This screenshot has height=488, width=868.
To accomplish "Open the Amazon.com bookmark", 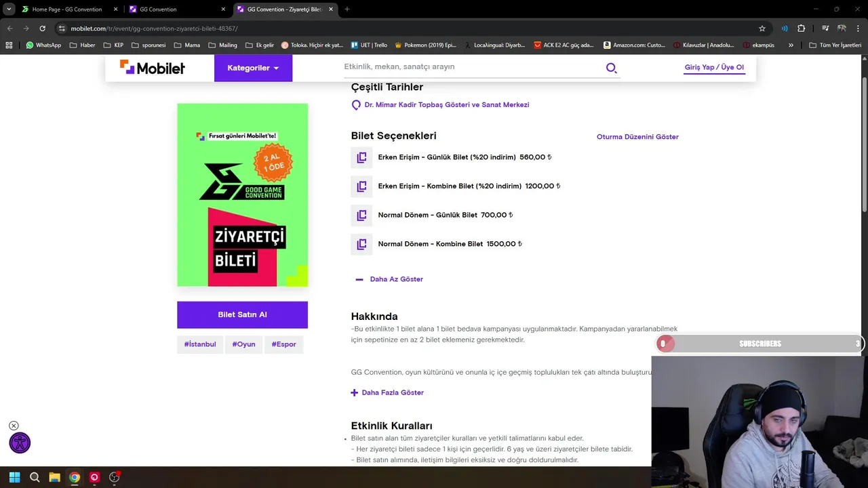I will (x=634, y=45).
